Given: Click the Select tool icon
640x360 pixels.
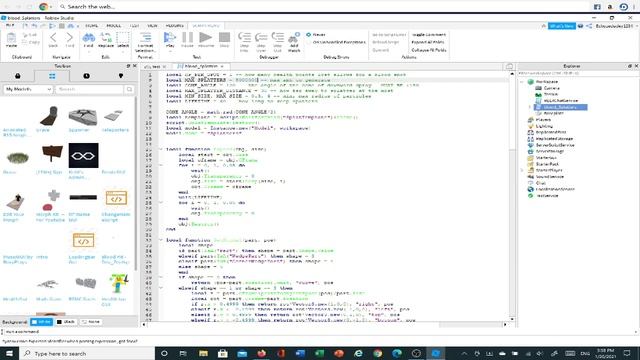Looking at the screenshot, I should (123, 38).
